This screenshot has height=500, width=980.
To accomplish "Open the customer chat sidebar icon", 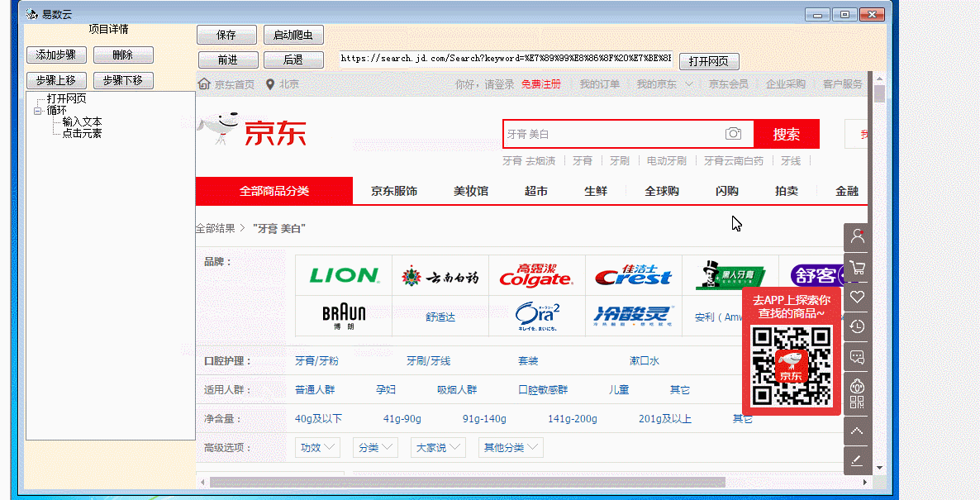I will coord(858,357).
